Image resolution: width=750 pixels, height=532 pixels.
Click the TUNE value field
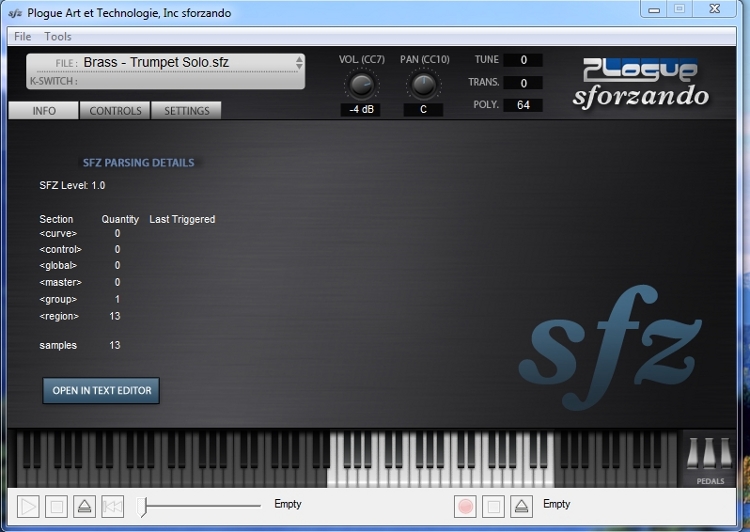point(523,60)
